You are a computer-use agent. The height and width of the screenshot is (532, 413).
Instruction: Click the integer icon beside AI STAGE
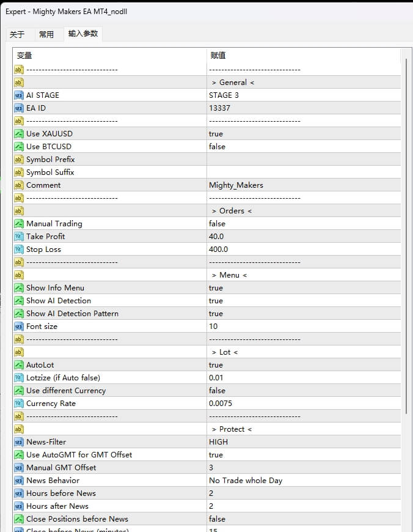[x=18, y=95]
